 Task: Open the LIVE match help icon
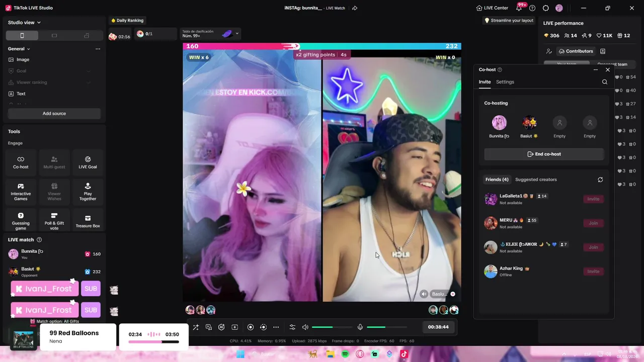click(39, 240)
